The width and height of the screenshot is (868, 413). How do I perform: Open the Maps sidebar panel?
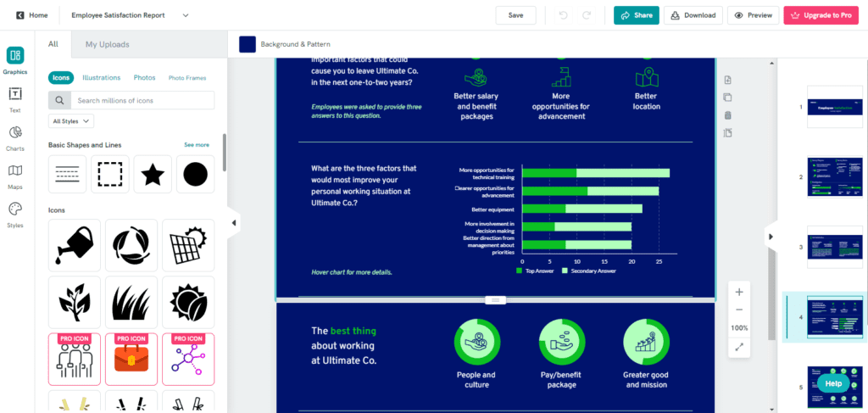tap(15, 176)
